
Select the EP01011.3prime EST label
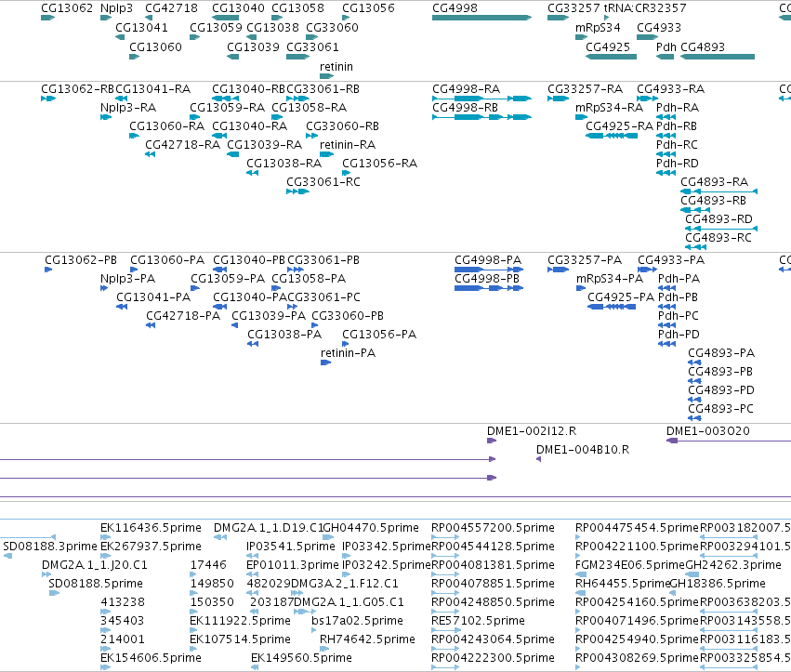(x=293, y=565)
